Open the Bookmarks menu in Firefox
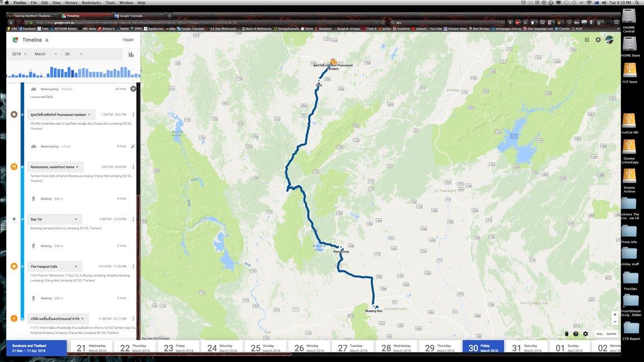The width and height of the screenshot is (644, 362). click(x=91, y=3)
